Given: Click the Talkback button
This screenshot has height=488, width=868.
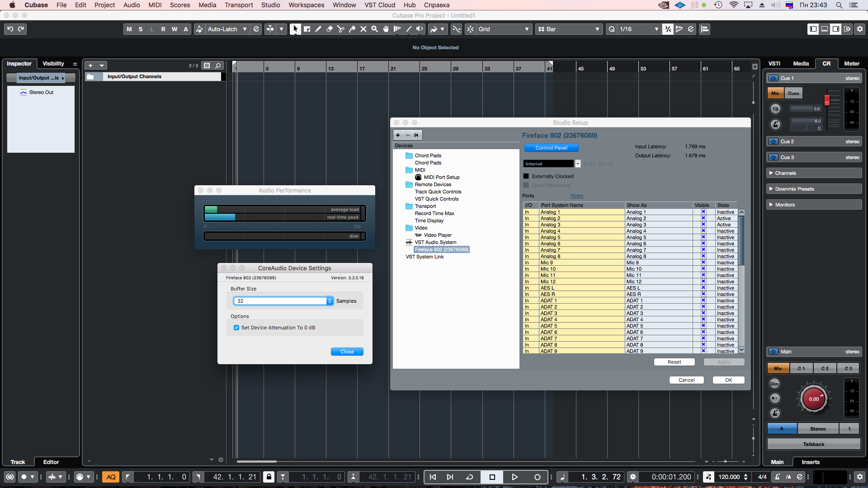Looking at the screenshot, I should tap(813, 444).
